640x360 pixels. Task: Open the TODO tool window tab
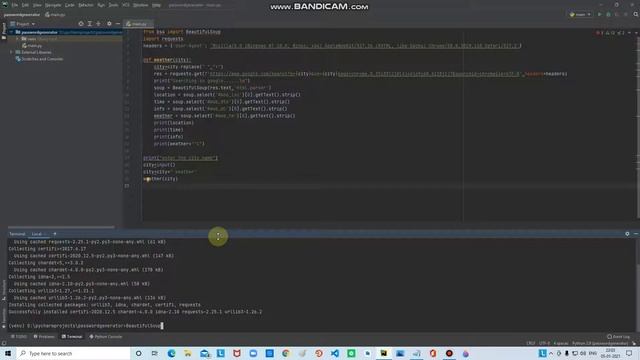19,337
